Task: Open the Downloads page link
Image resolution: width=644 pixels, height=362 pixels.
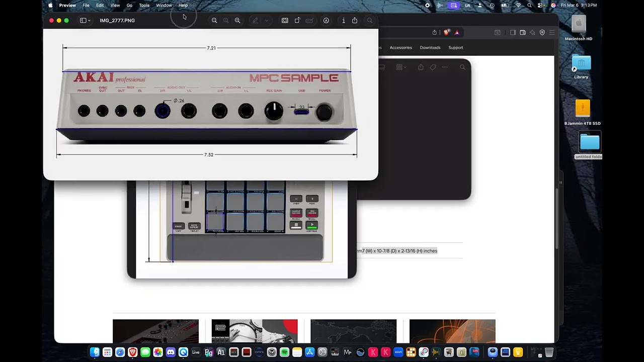Action: click(x=430, y=48)
